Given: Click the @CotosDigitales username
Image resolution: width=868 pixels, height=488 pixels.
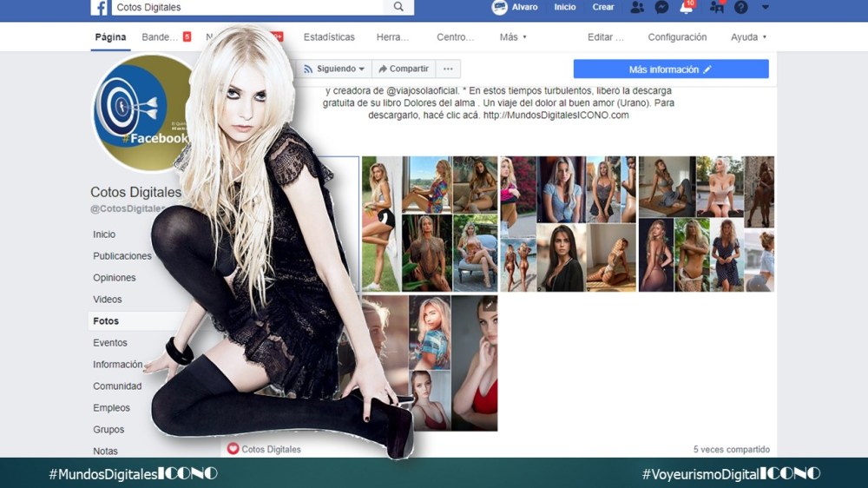Looking at the screenshot, I should pos(128,208).
